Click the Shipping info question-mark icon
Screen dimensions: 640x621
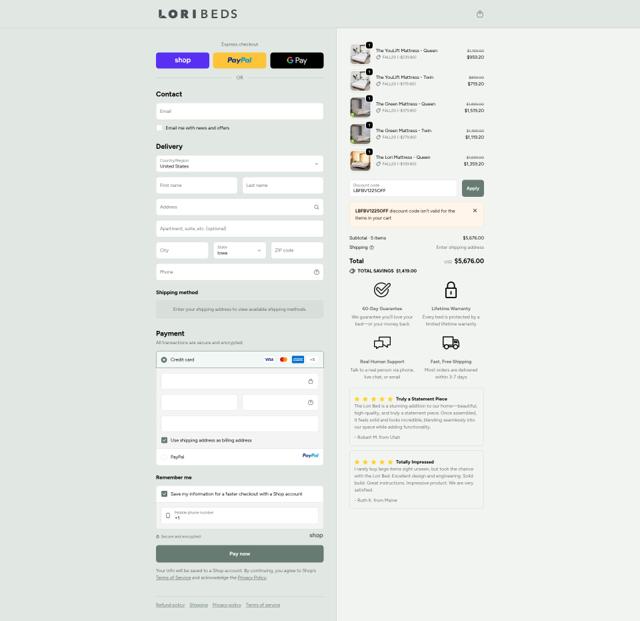click(372, 247)
